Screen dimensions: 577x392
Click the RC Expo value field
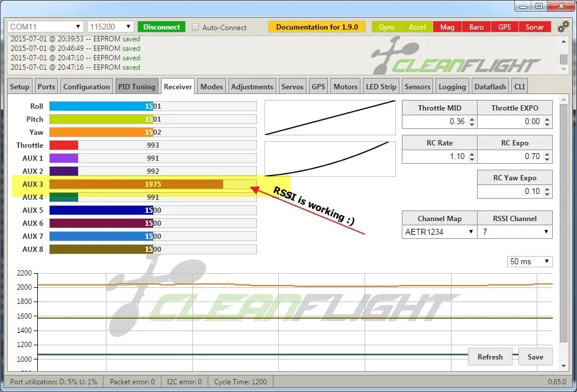tap(515, 156)
